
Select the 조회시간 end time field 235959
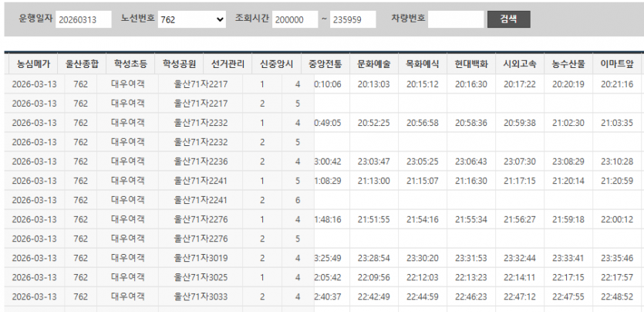[x=352, y=19]
